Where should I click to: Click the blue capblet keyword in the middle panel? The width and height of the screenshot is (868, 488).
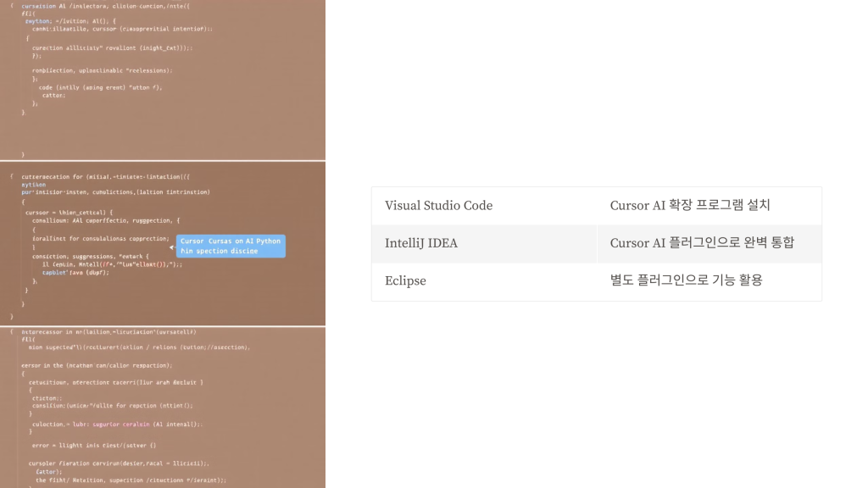(55, 272)
